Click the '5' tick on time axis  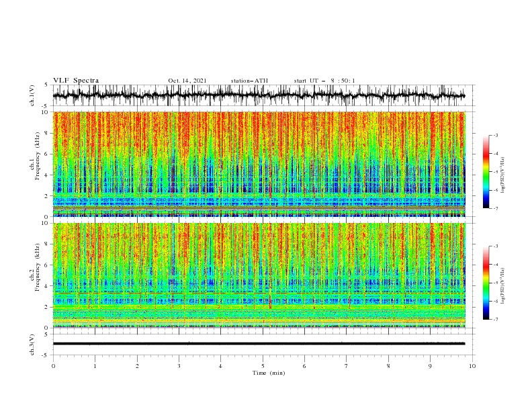coord(263,366)
